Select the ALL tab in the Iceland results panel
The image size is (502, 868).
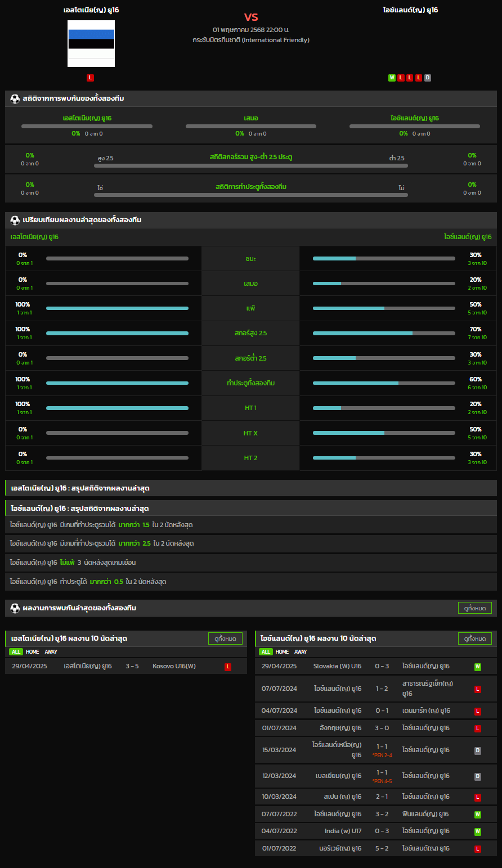[x=266, y=651]
